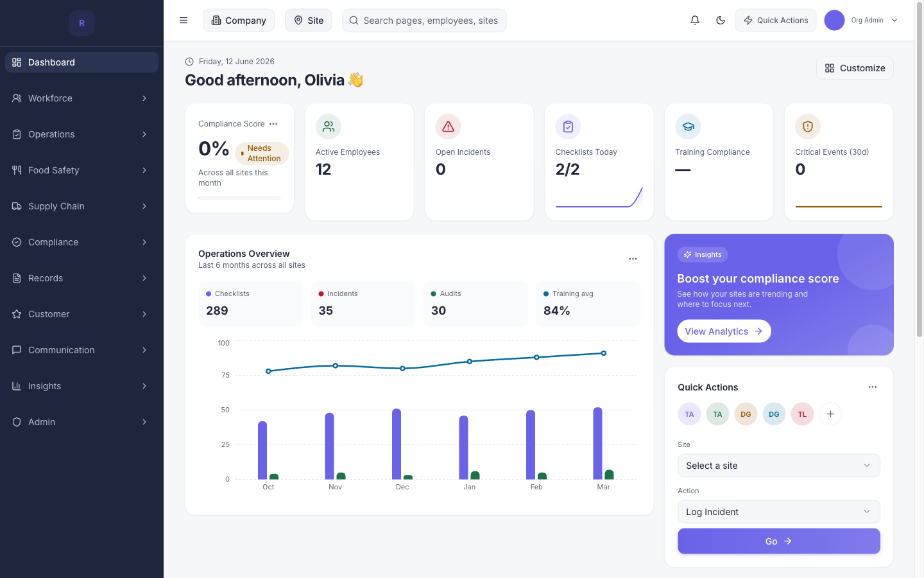The height and width of the screenshot is (578, 924).
Task: Toggle the Training avg legend card
Action: coord(588,304)
